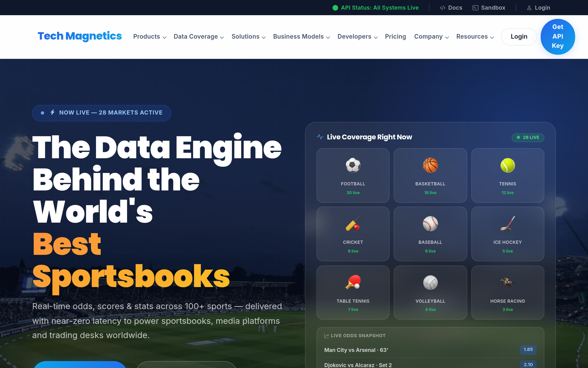Expand the Resources dropdown menu

point(475,37)
